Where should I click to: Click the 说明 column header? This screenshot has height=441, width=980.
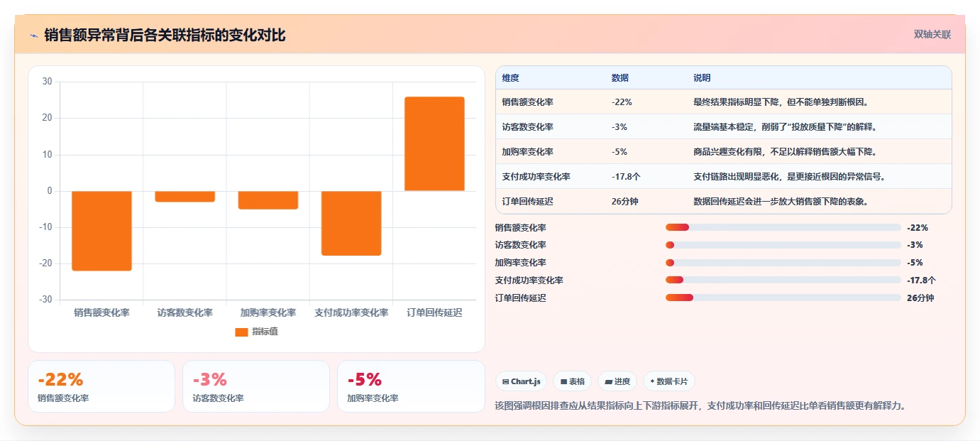(x=702, y=78)
